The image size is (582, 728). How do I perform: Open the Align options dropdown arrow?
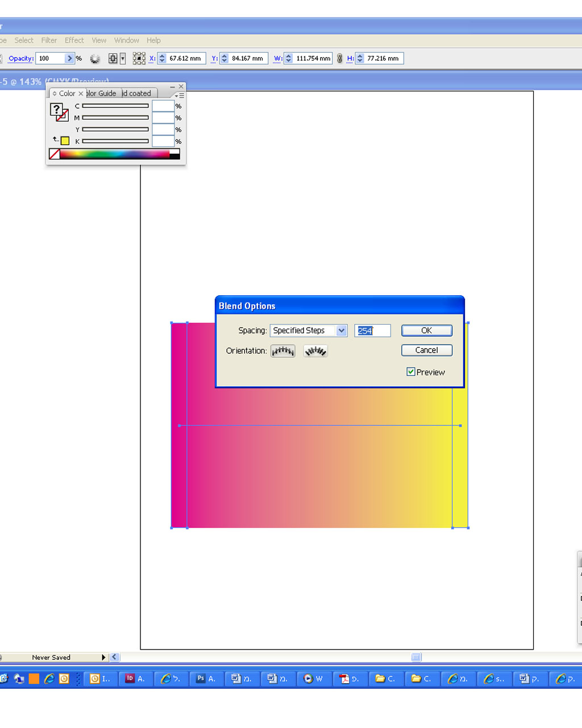click(122, 59)
